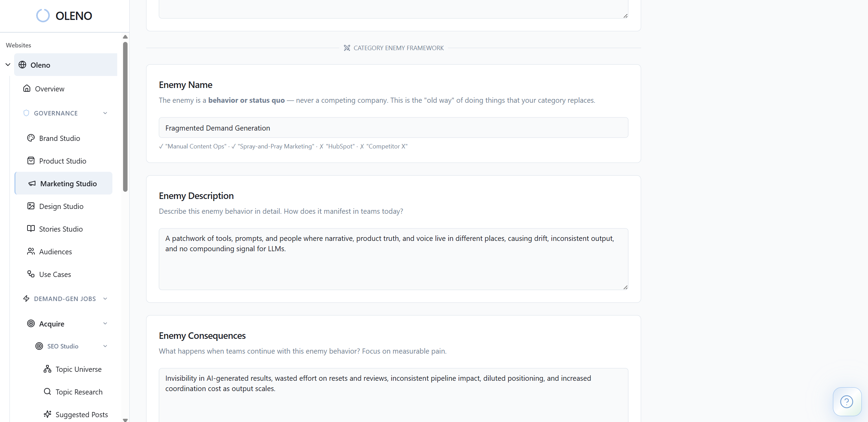This screenshot has width=868, height=422.
Task: Click the Audiences people icon
Action: pyautogui.click(x=31, y=252)
